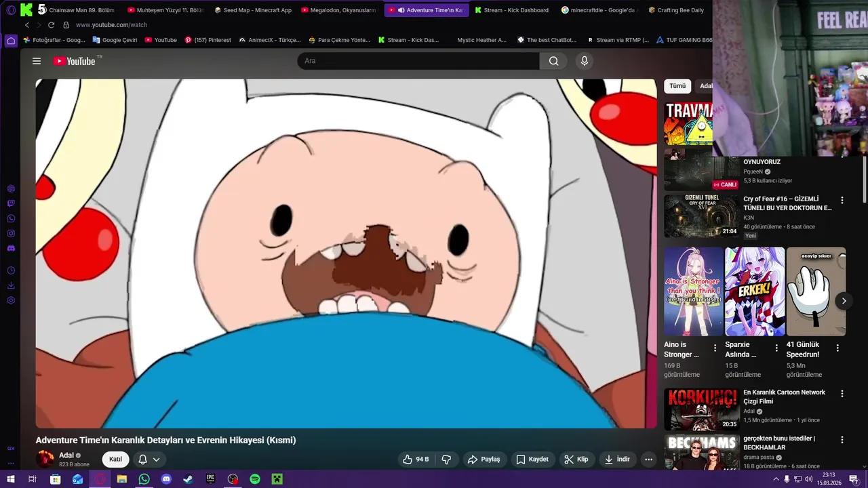This screenshot has width=868, height=488.
Task: Switch to Megalodon, Okyanusların tab
Action: coord(339,10)
